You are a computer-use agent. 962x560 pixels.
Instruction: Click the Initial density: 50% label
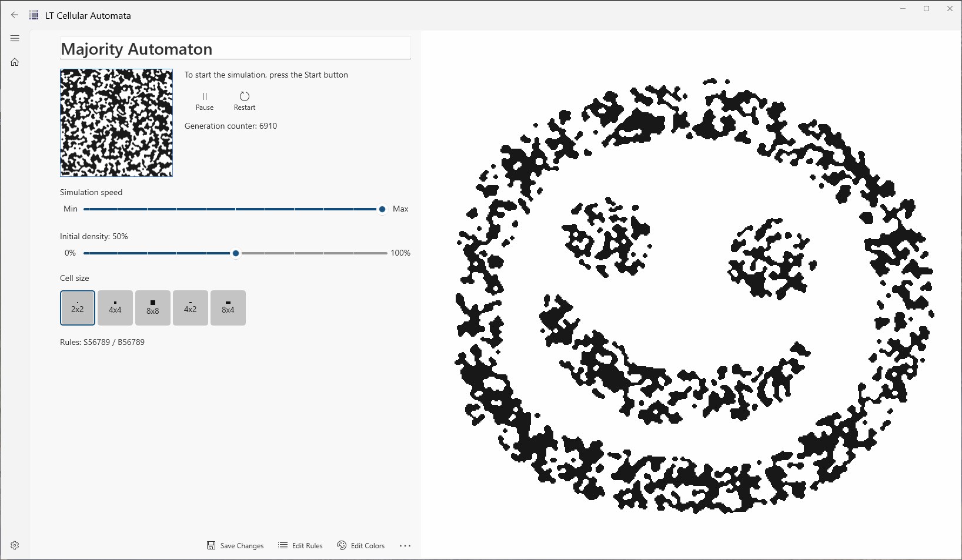pos(94,236)
